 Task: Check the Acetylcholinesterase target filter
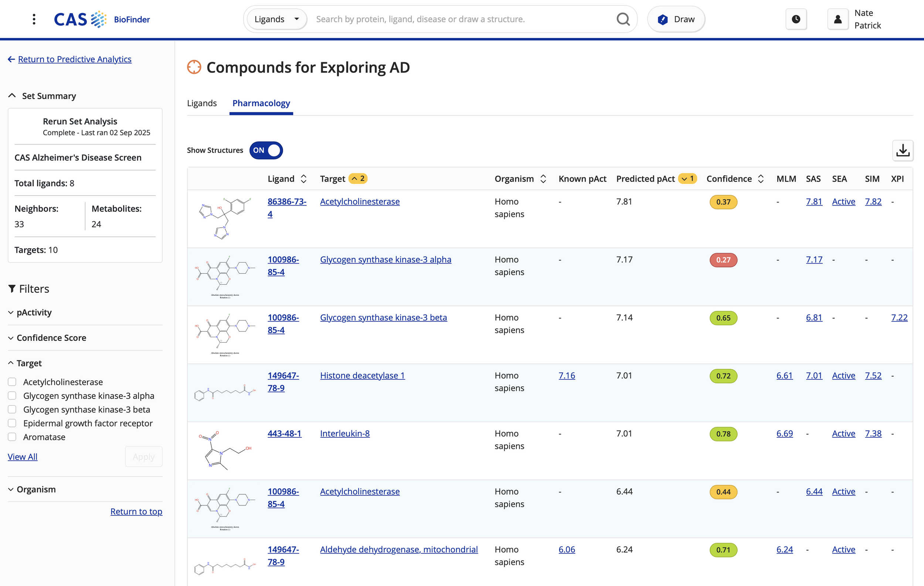click(x=12, y=382)
